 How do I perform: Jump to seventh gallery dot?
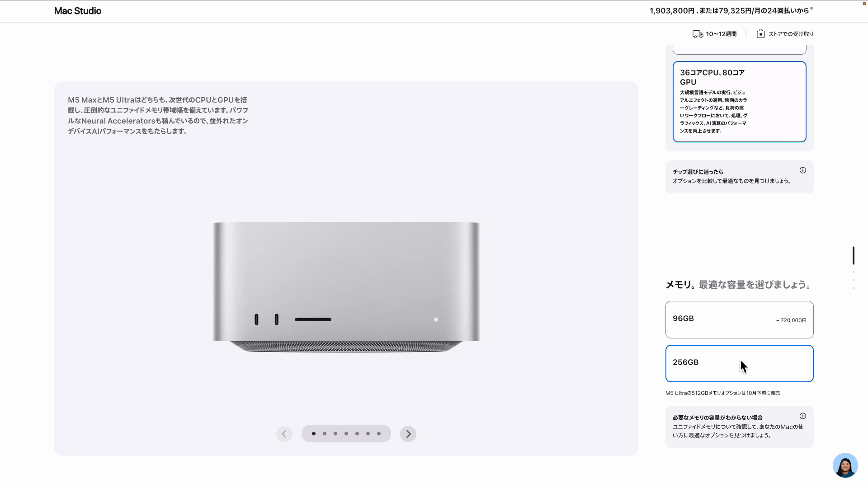tap(379, 434)
